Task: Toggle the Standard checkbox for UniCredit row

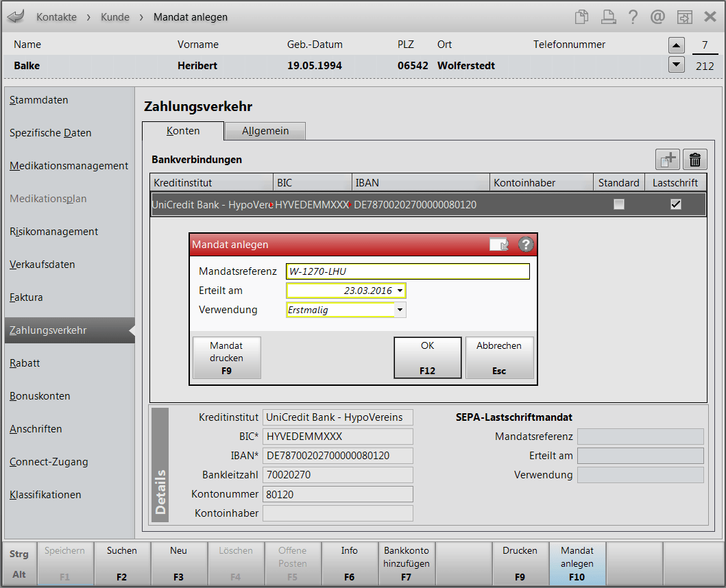Action: click(x=618, y=204)
